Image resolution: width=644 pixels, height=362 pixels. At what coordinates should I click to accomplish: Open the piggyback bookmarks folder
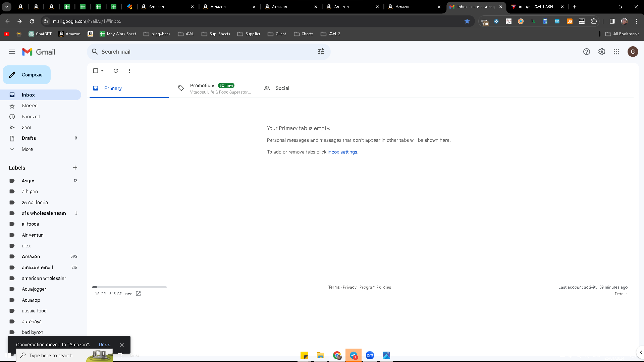click(157, 34)
